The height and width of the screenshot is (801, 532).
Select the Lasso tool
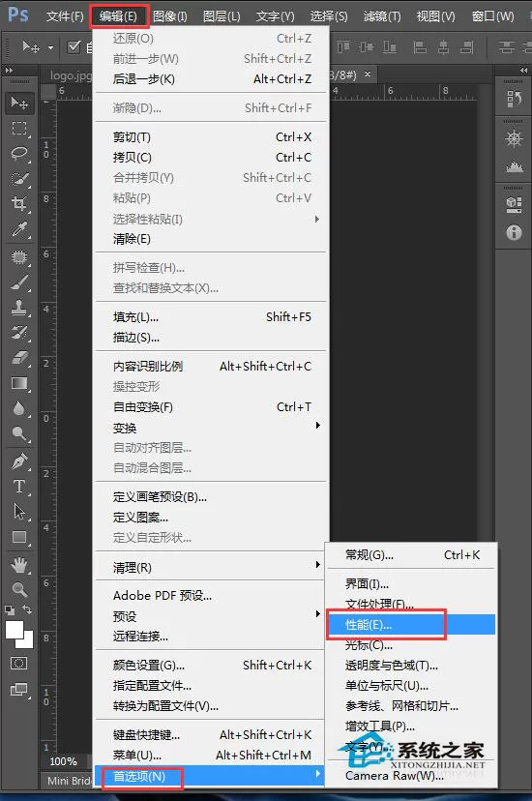coord(19,153)
